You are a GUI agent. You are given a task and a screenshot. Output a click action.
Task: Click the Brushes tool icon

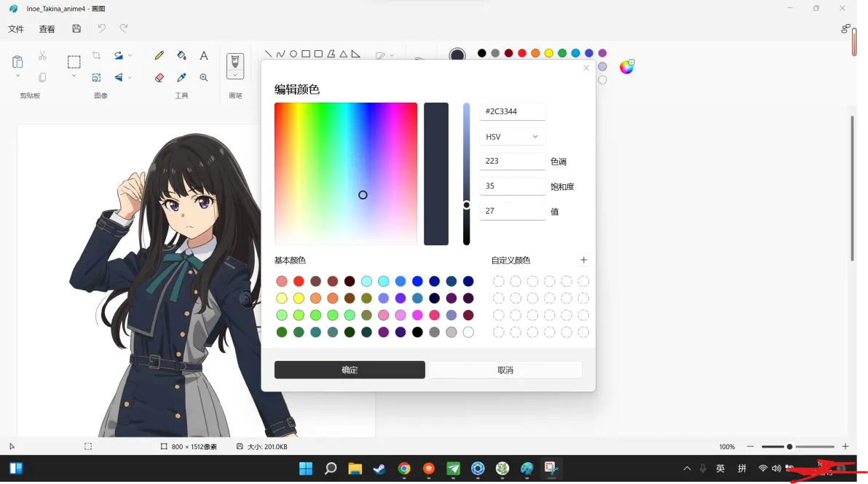click(235, 61)
